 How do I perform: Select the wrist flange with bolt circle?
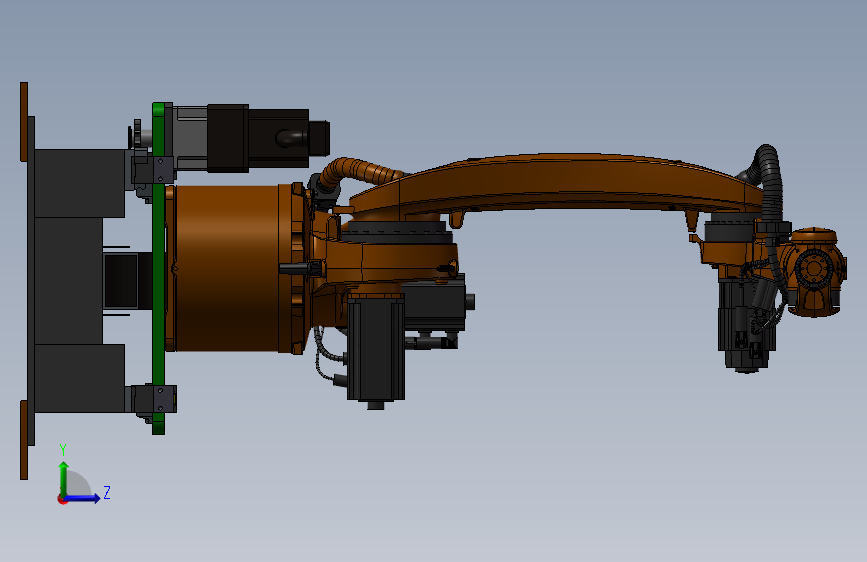pos(813,269)
